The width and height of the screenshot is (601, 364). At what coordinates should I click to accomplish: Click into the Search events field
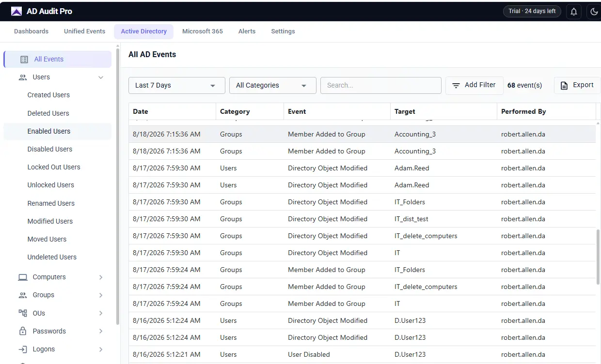point(381,85)
